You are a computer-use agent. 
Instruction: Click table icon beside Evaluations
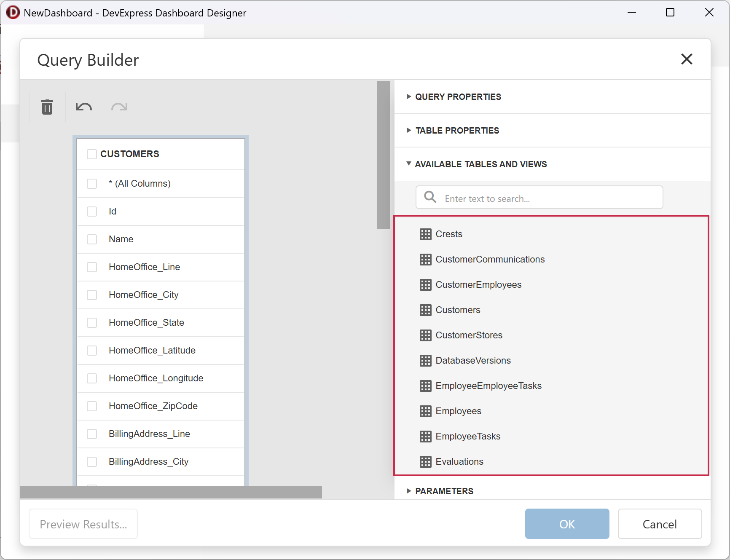[425, 462]
